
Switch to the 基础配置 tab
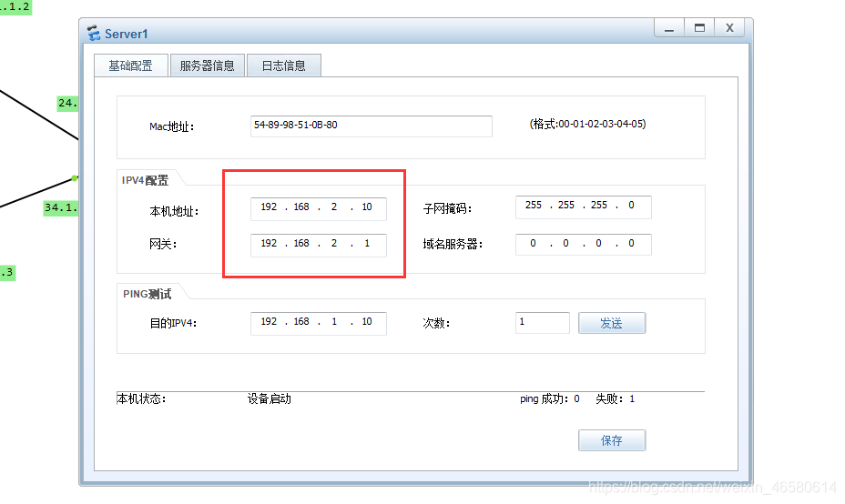tap(131, 66)
